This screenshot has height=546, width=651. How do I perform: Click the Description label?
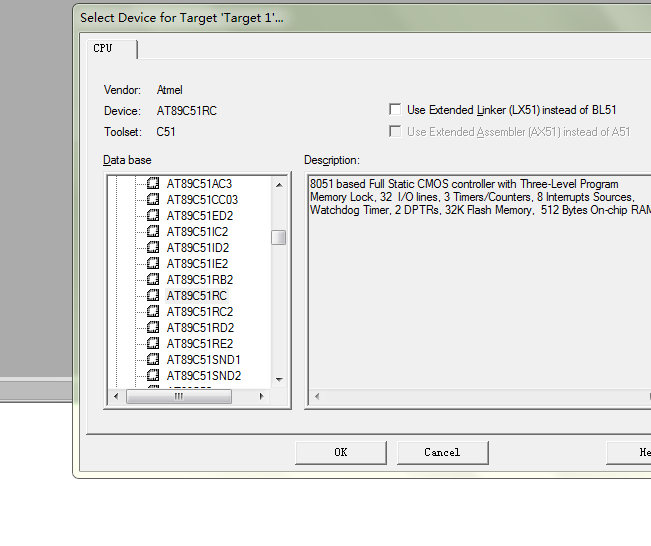pyautogui.click(x=332, y=160)
